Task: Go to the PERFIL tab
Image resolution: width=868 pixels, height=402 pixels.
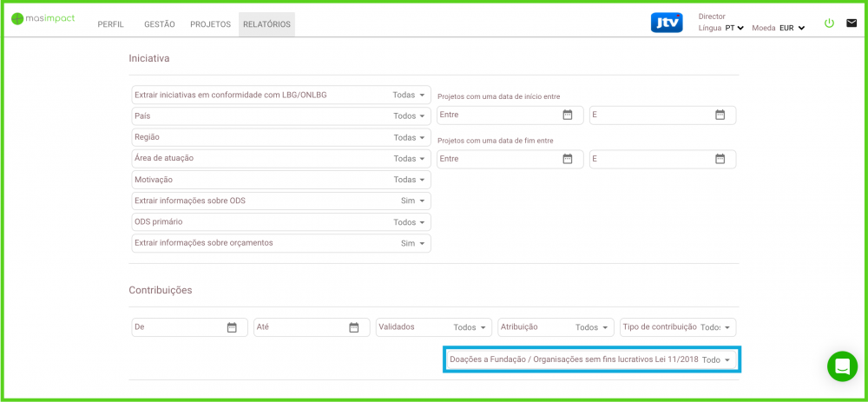Action: coord(111,25)
